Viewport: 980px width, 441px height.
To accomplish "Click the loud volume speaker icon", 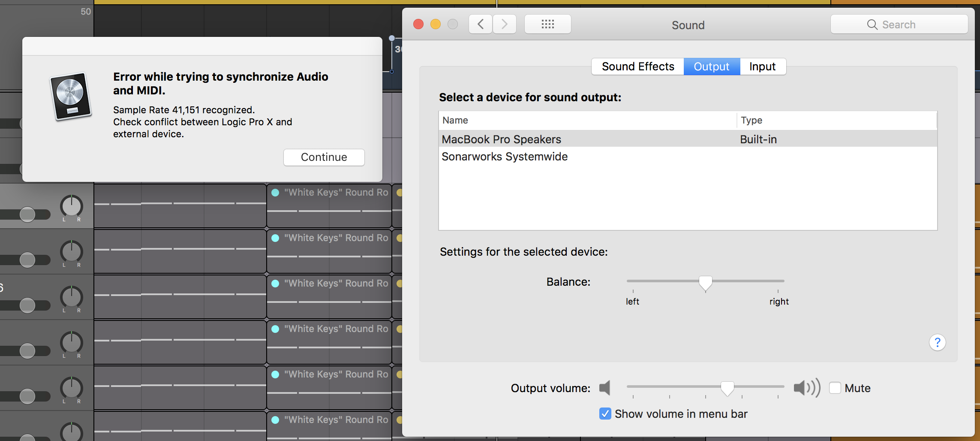I will pos(806,388).
